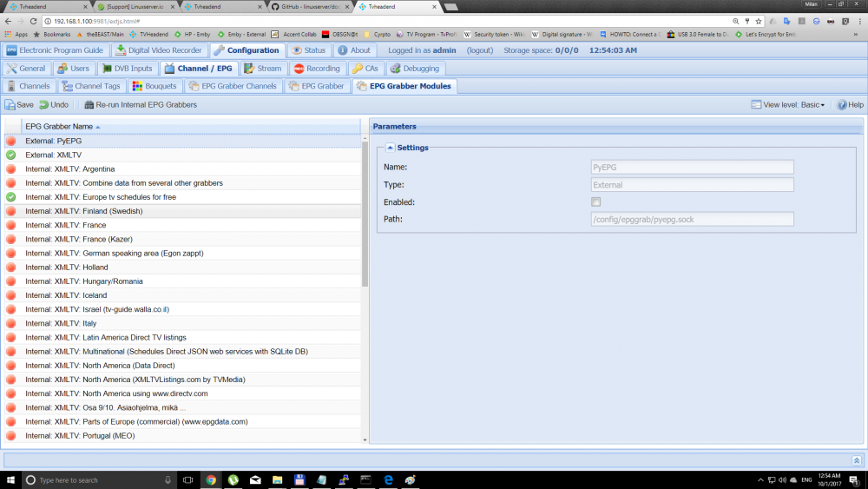Open the View level Basic dropdown
This screenshot has width=868, height=489.
point(788,105)
